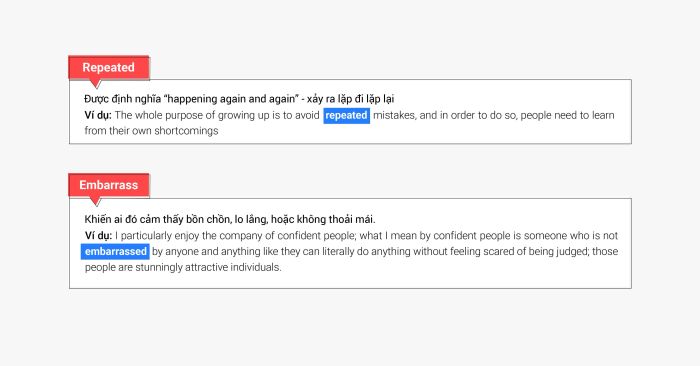Screen dimensions: 700x366
Task: Click the red "Embarrass" label tag
Action: pos(108,185)
